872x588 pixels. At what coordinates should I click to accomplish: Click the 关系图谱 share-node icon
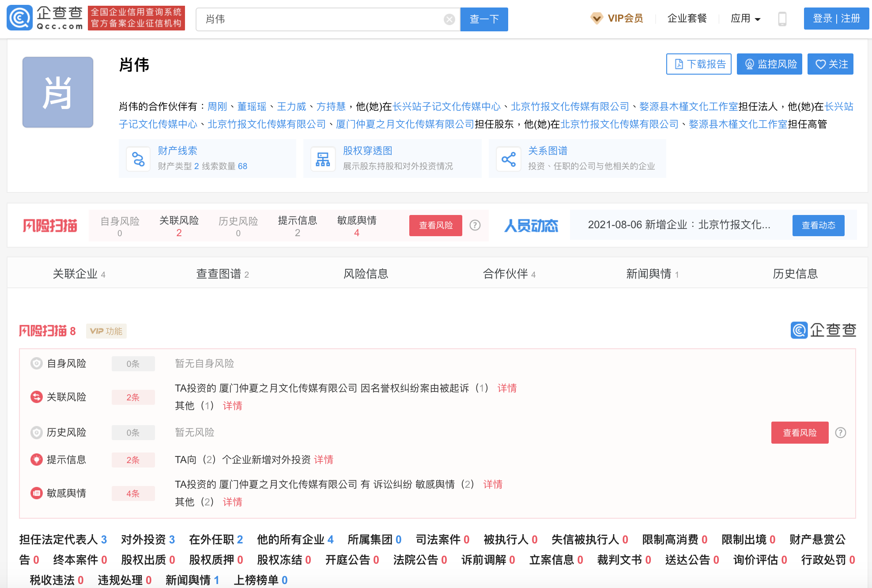pyautogui.click(x=508, y=159)
